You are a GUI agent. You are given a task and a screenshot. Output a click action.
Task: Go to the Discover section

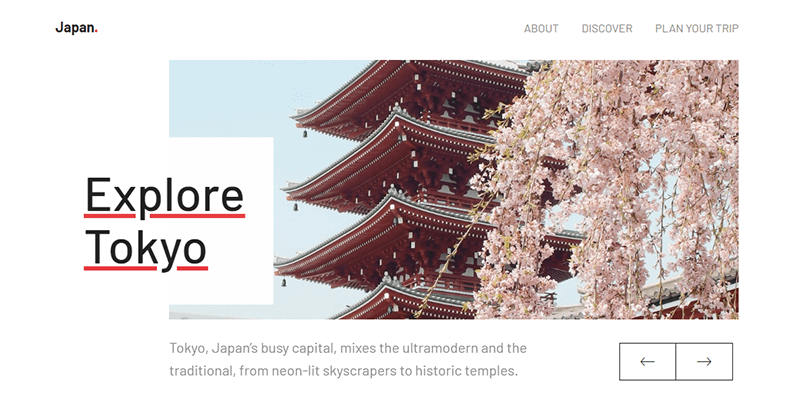click(607, 28)
